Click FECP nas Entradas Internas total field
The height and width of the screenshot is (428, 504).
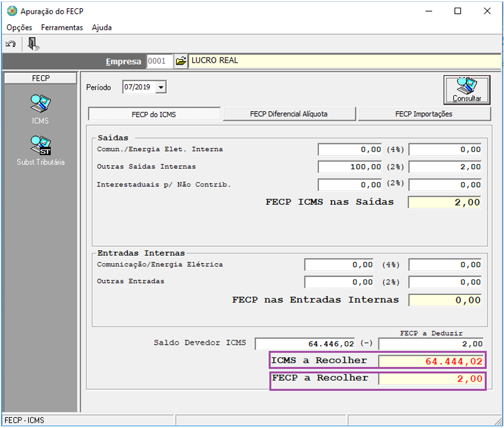tap(445, 300)
